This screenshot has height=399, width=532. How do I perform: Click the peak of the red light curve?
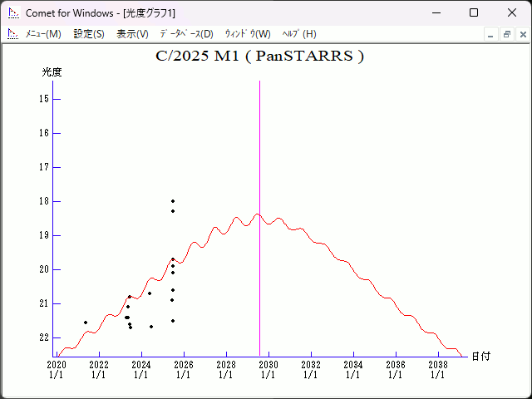point(257,214)
